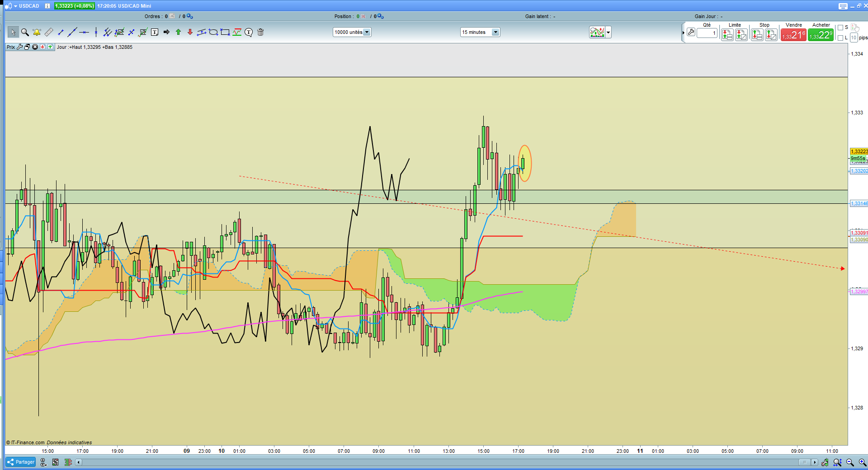Click the alert bell icon

click(37, 32)
